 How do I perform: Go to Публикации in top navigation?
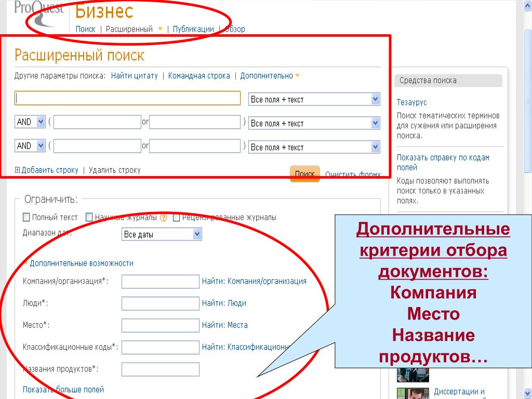[193, 29]
